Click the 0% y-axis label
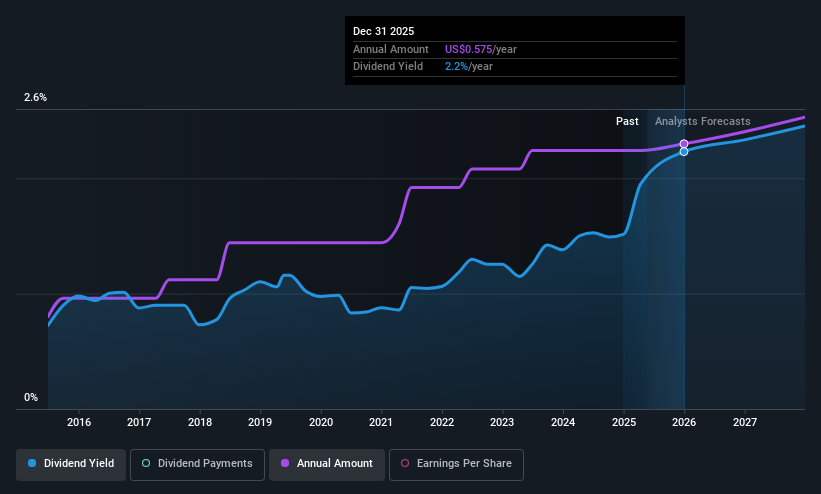Viewport: 821px width, 494px height. (x=31, y=398)
